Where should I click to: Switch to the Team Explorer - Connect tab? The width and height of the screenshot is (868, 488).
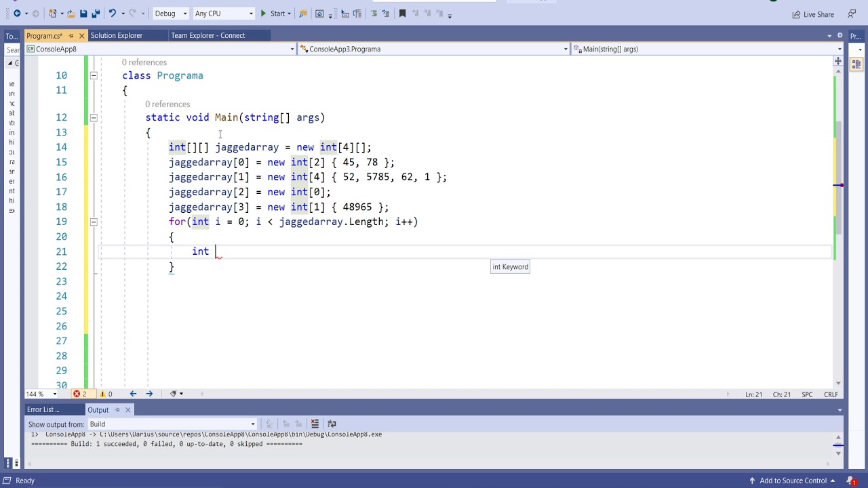pos(208,35)
